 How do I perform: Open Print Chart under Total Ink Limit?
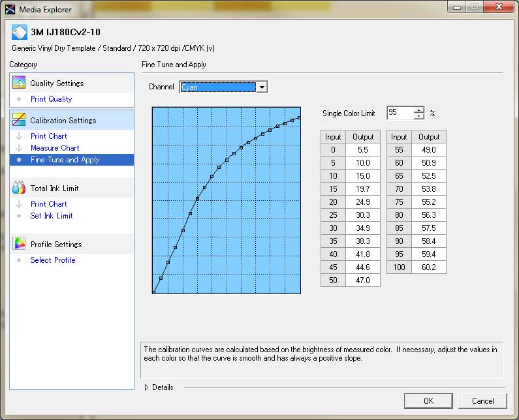pyautogui.click(x=49, y=203)
